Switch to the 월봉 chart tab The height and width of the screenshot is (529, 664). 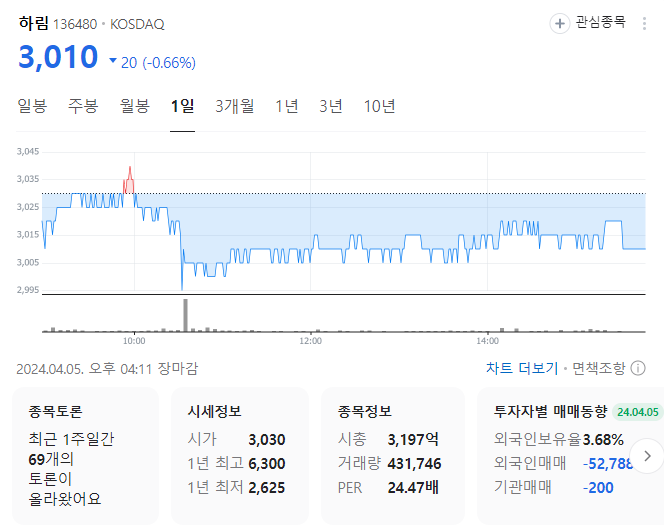[135, 106]
